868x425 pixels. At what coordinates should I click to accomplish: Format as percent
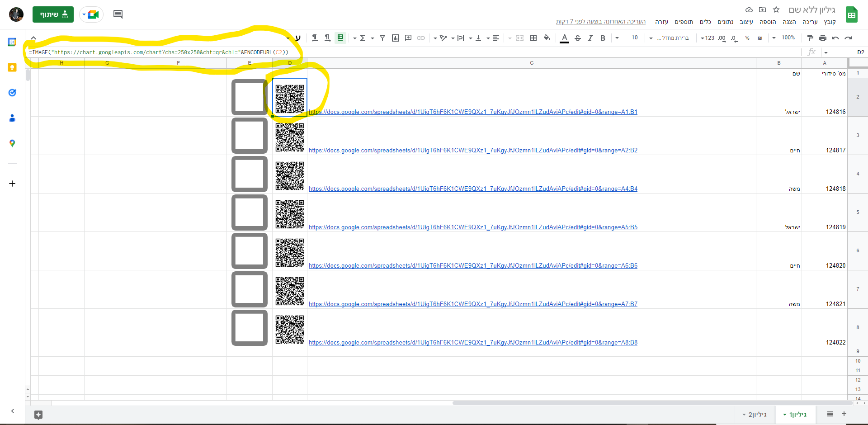click(x=747, y=38)
